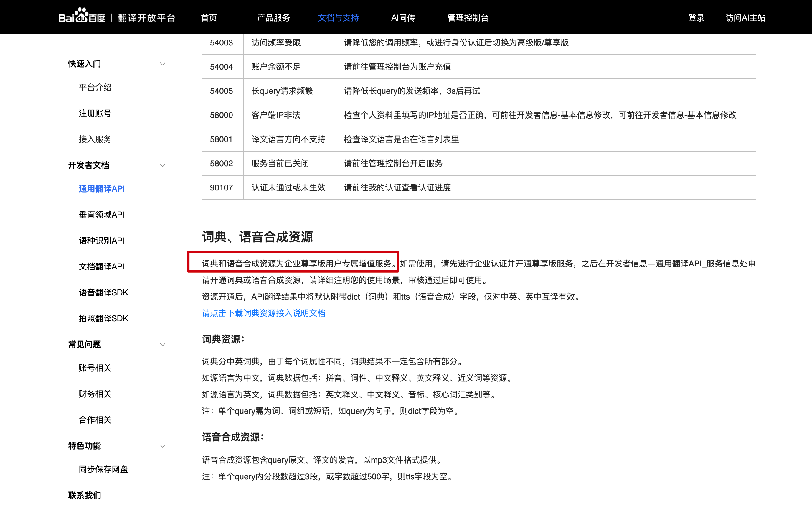Open the AI同传 navigation item
Viewport: 812px width, 510px height.
click(x=403, y=17)
